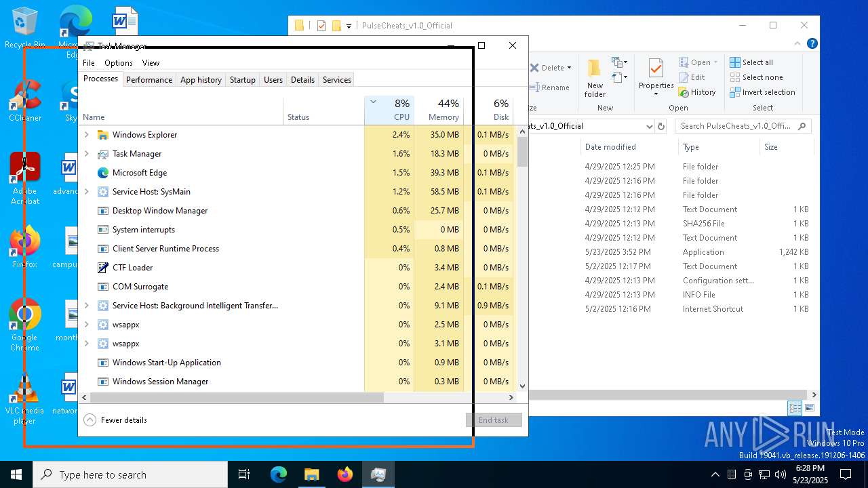The height and width of the screenshot is (488, 868).
Task: Expand Service Host: SysMain row
Action: click(x=86, y=192)
